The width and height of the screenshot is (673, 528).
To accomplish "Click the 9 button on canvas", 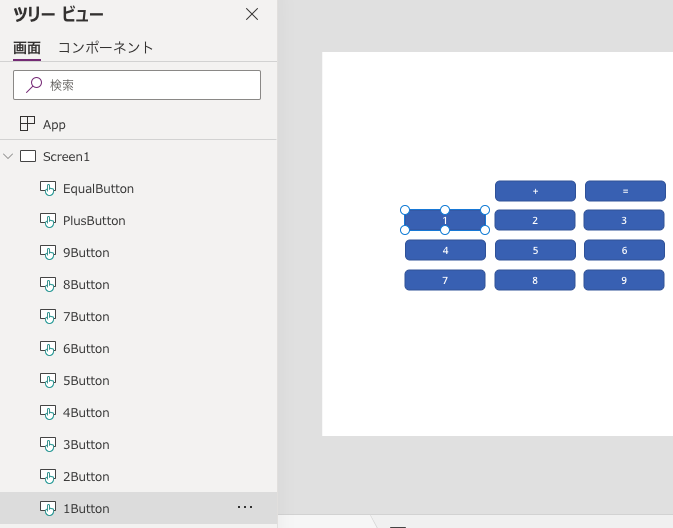I will pos(624,280).
